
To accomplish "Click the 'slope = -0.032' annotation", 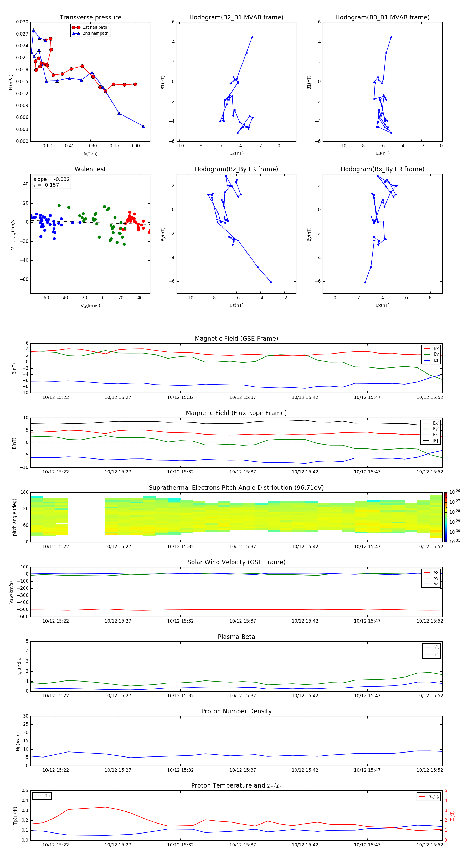I will (x=52, y=179).
